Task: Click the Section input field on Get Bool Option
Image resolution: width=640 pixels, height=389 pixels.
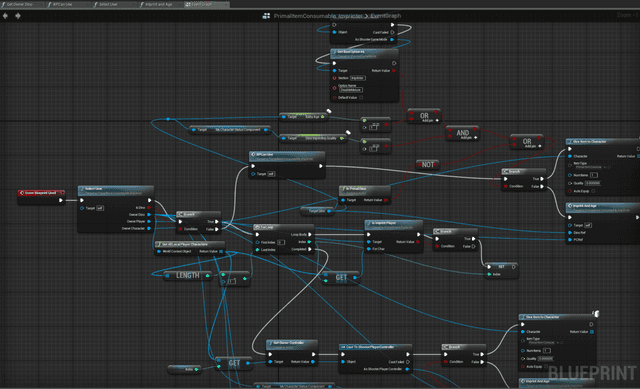Action: [358, 78]
